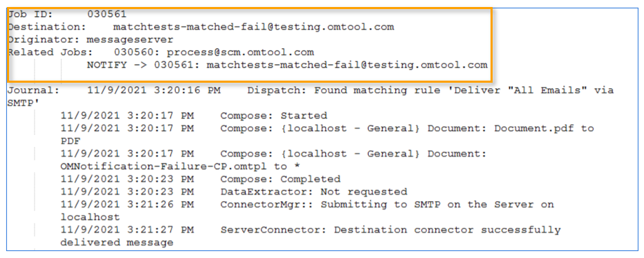Click the NOTIFY -> 030561 line
Viewport: 644px width, 258px height.
click(x=287, y=65)
